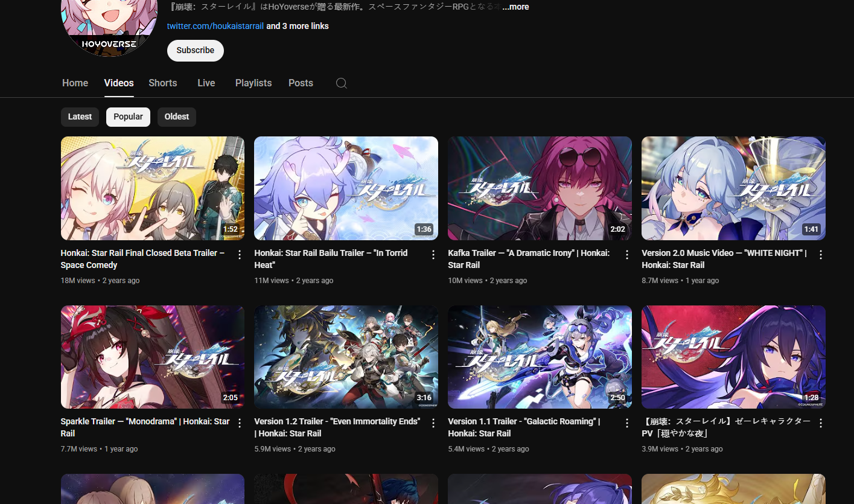Image resolution: width=854 pixels, height=504 pixels.
Task: Open 'Even Immortality Ends' trailer title
Action: point(337,427)
